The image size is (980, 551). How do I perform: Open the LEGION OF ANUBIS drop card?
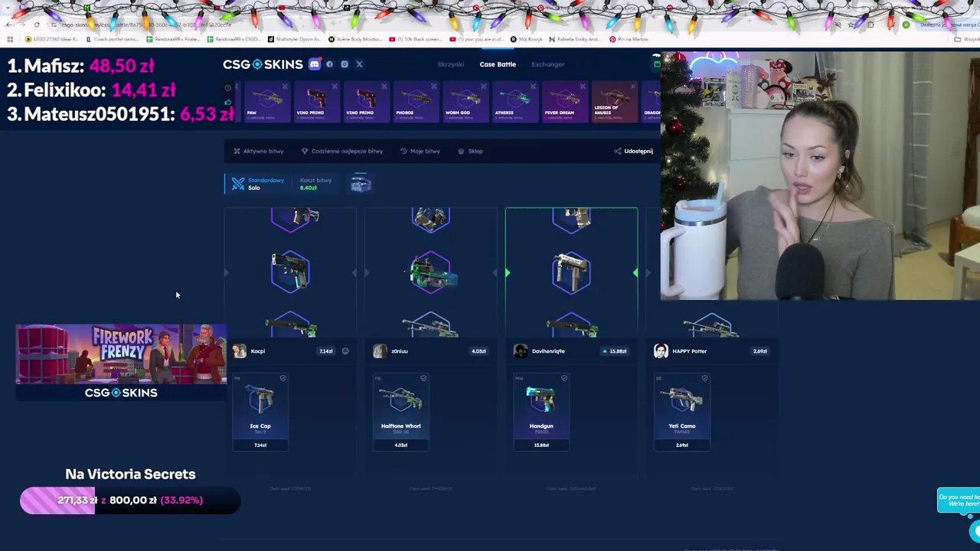(x=615, y=103)
